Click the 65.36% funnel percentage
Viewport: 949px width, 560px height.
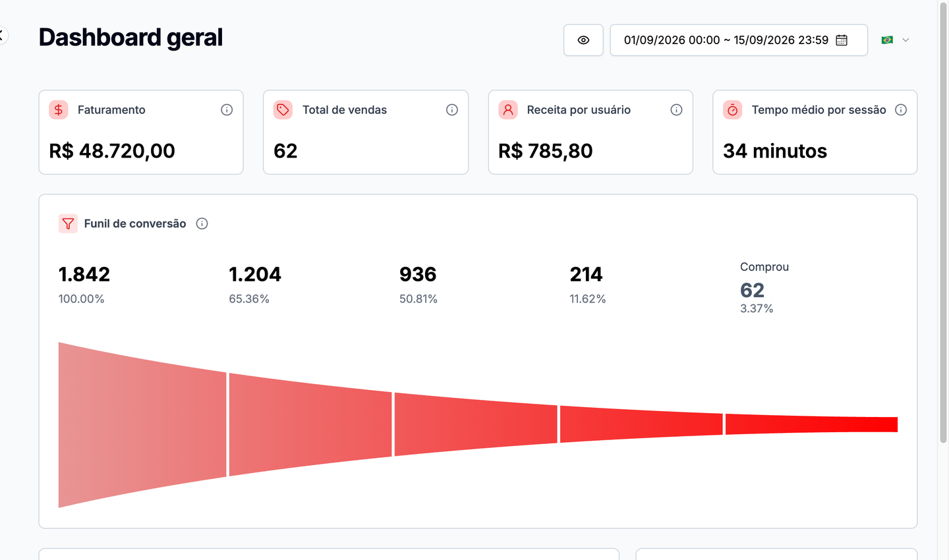click(249, 299)
